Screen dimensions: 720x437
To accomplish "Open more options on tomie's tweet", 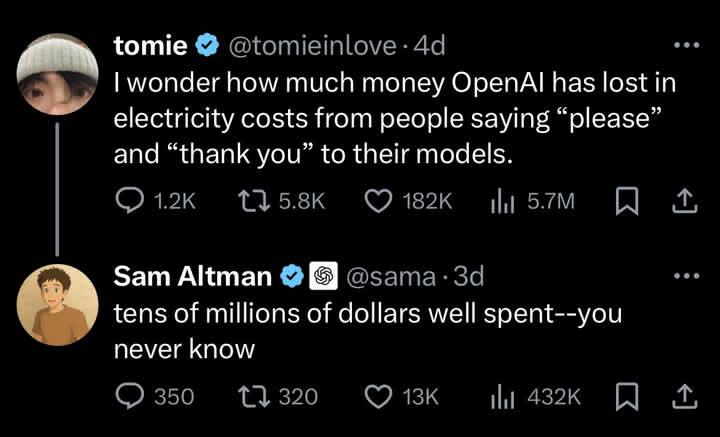I will 684,46.
